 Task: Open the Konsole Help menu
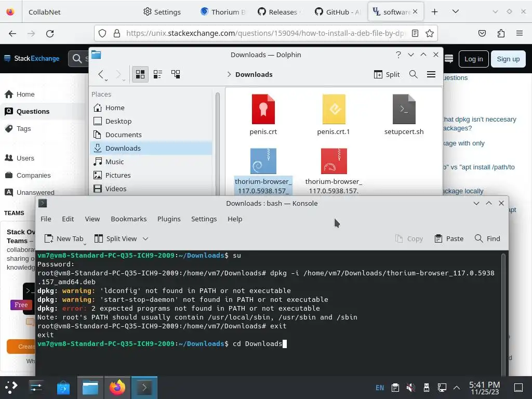235,219
